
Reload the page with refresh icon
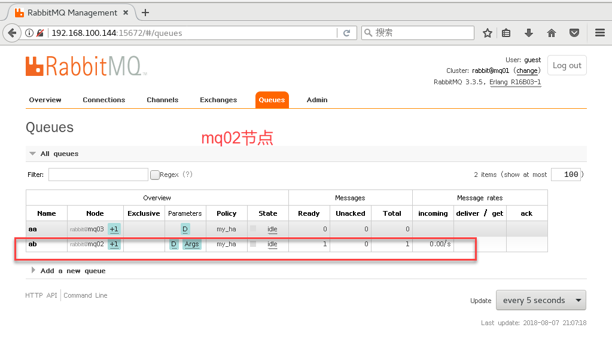click(x=346, y=33)
